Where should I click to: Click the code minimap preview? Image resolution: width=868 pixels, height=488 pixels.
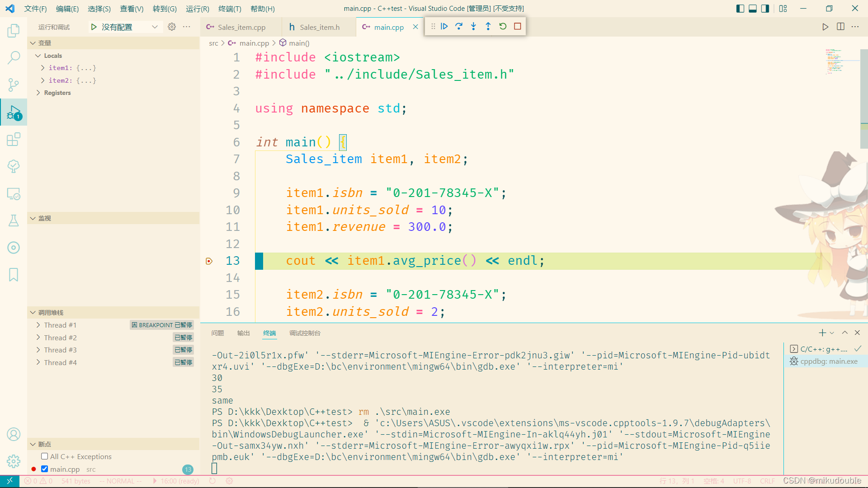(836, 61)
